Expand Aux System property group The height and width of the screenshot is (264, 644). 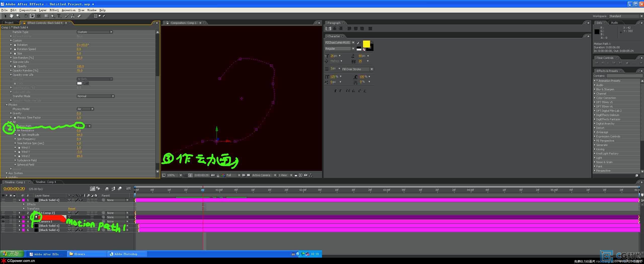tap(7, 173)
